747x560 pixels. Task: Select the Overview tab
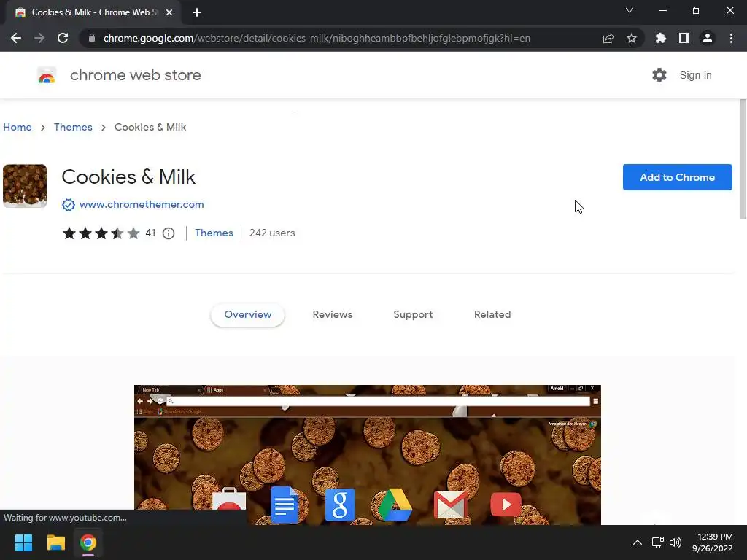pos(248,315)
